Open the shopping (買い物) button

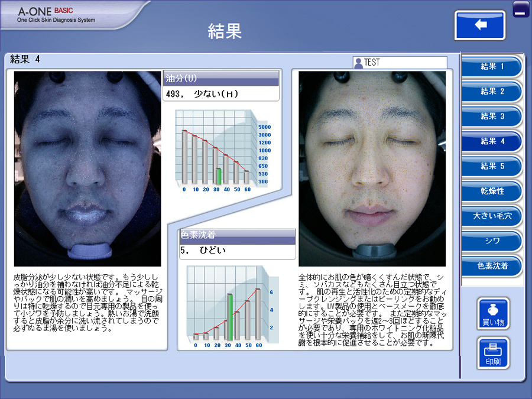[x=492, y=313]
